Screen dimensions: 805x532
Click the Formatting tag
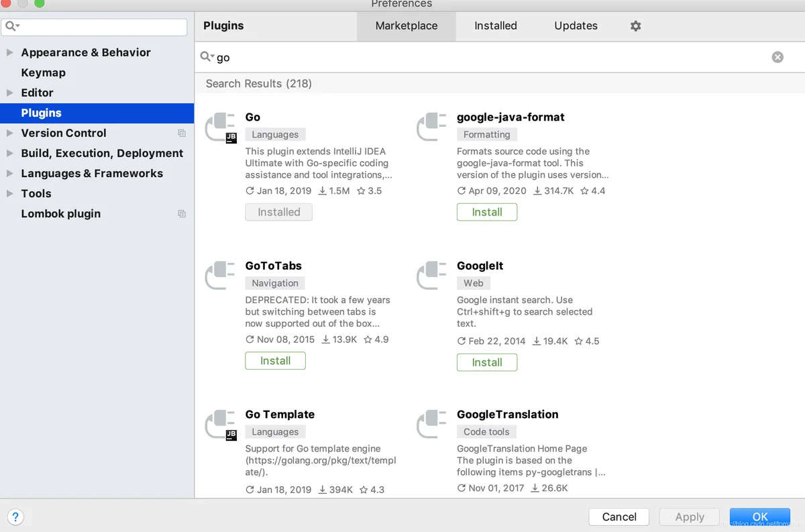coord(487,135)
